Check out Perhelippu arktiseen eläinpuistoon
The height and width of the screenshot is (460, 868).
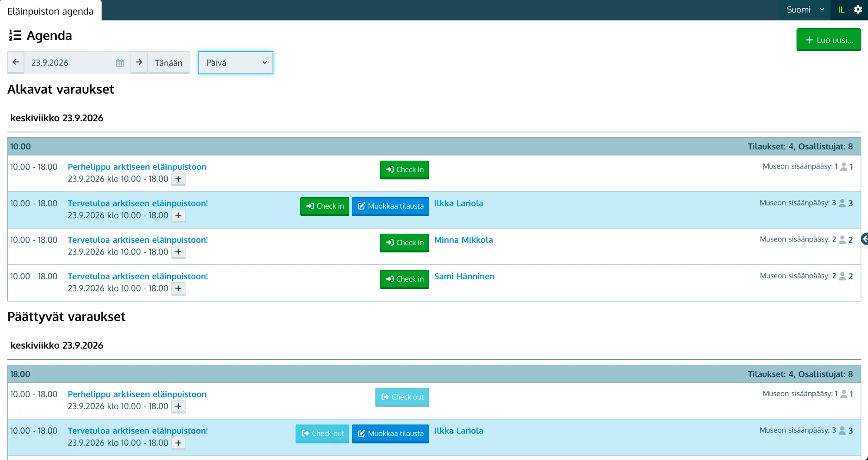(402, 397)
